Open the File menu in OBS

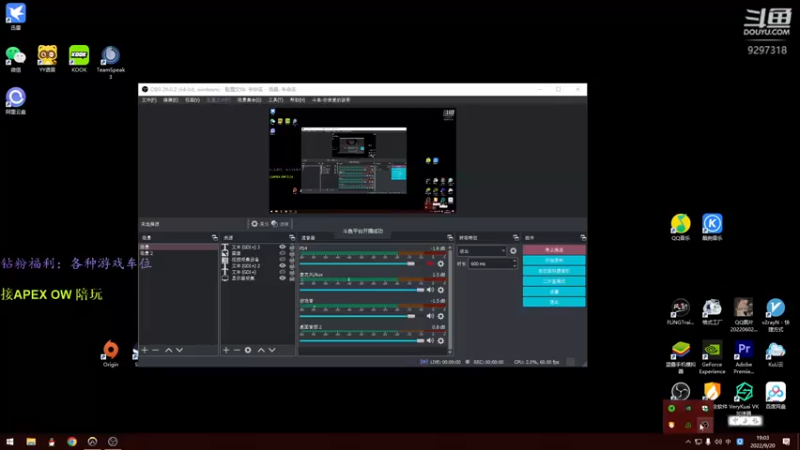click(149, 100)
